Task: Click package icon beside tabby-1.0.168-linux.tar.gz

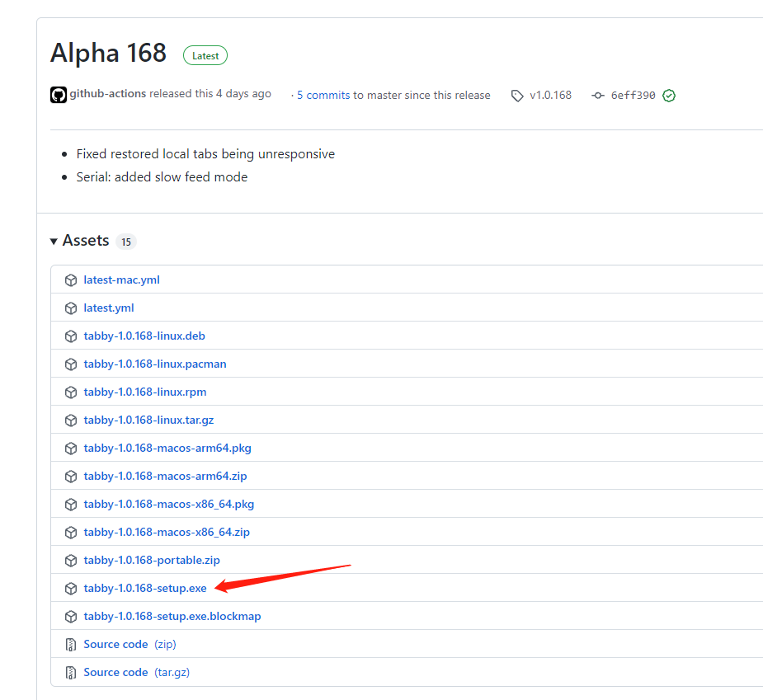Action: tap(71, 420)
